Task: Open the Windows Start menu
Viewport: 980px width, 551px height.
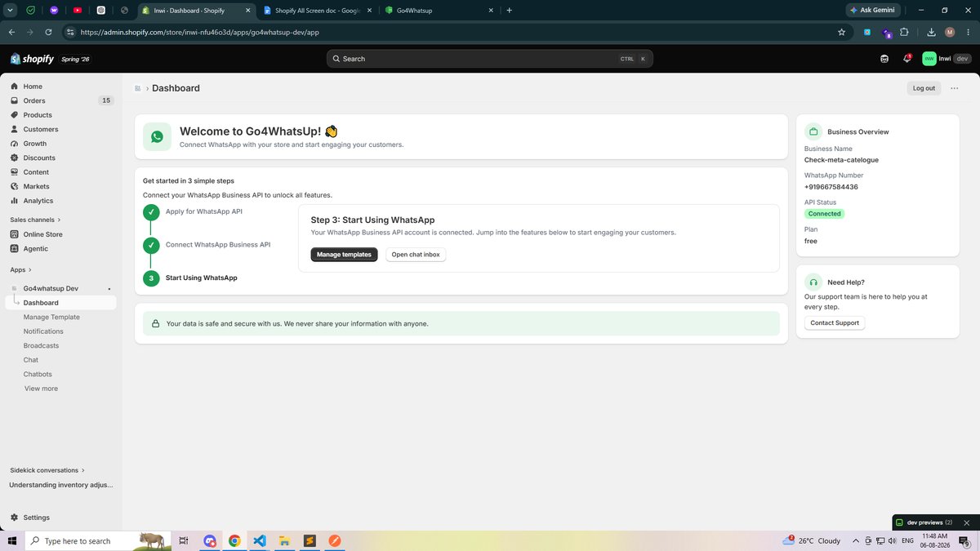Action: click(11, 540)
